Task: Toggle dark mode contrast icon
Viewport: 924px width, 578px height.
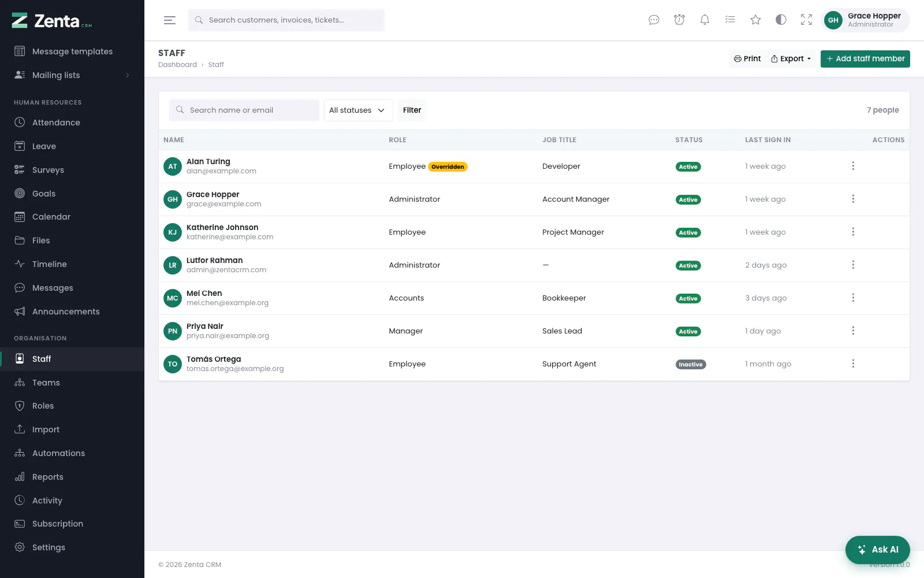Action: pyautogui.click(x=781, y=20)
